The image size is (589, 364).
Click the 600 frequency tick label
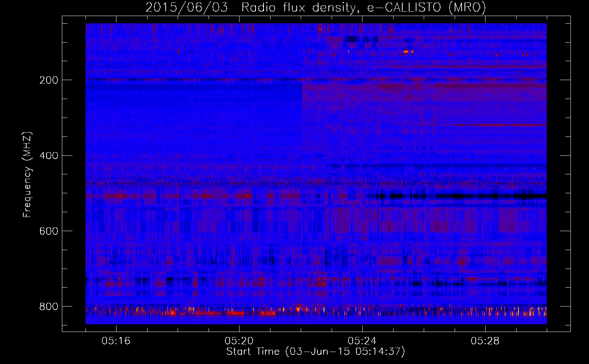click(49, 232)
